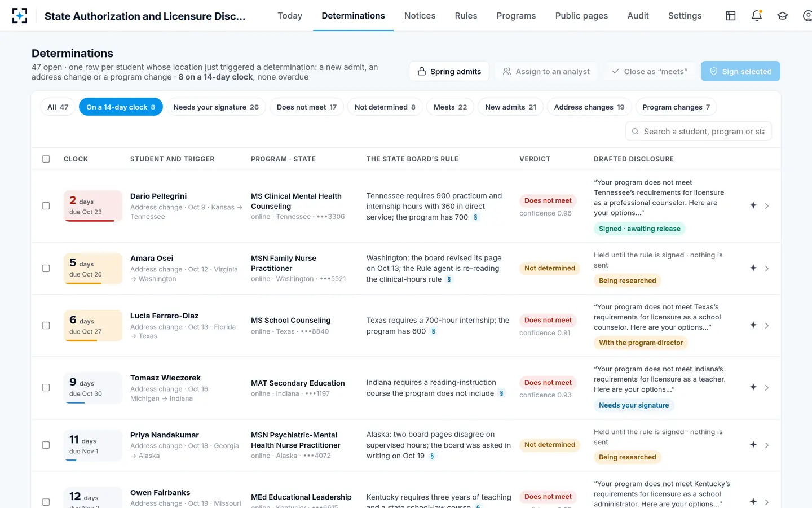
Task: Select the checkbox for Amara Osei
Action: click(46, 269)
